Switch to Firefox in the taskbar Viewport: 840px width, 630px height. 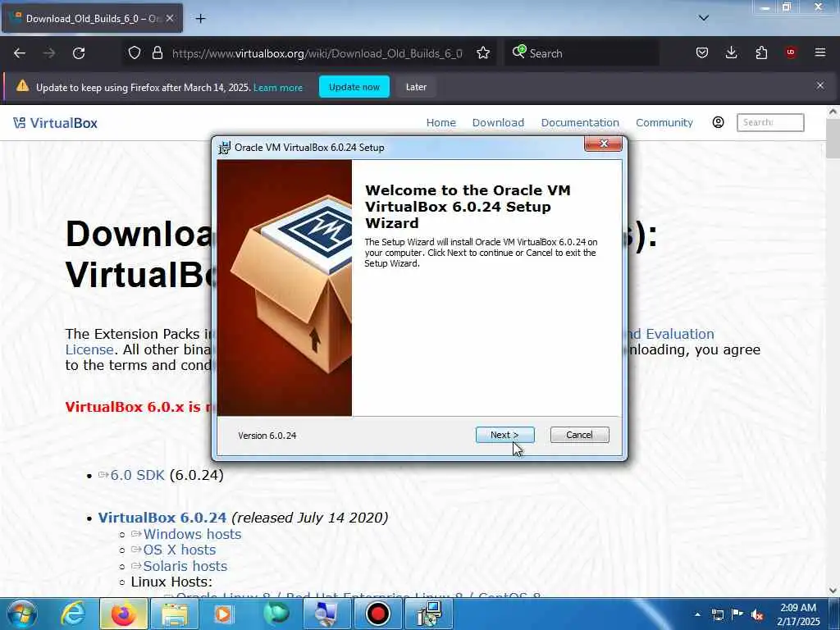[124, 614]
